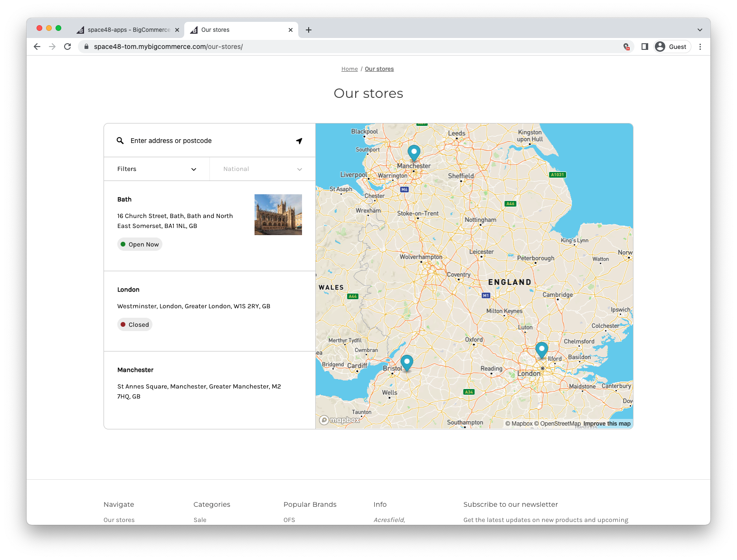The width and height of the screenshot is (737, 560).
Task: Open the Guest profile button
Action: click(672, 47)
